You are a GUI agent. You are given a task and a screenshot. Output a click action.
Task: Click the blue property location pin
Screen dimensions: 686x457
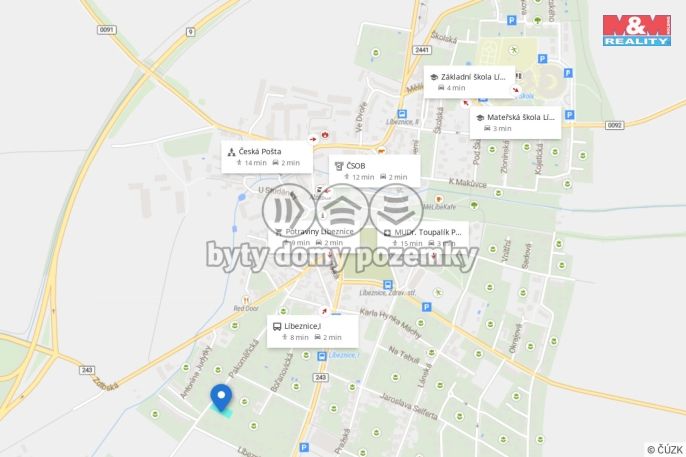(221, 398)
